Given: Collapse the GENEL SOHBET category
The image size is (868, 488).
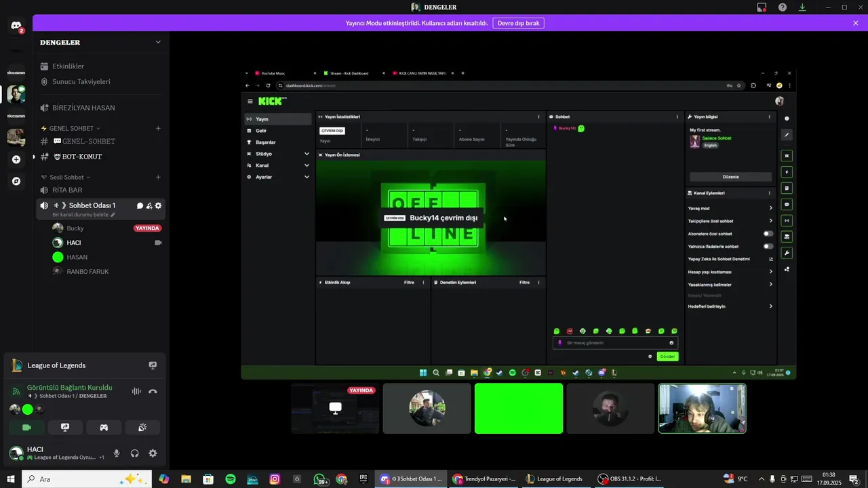Looking at the screenshot, I should coord(70,128).
